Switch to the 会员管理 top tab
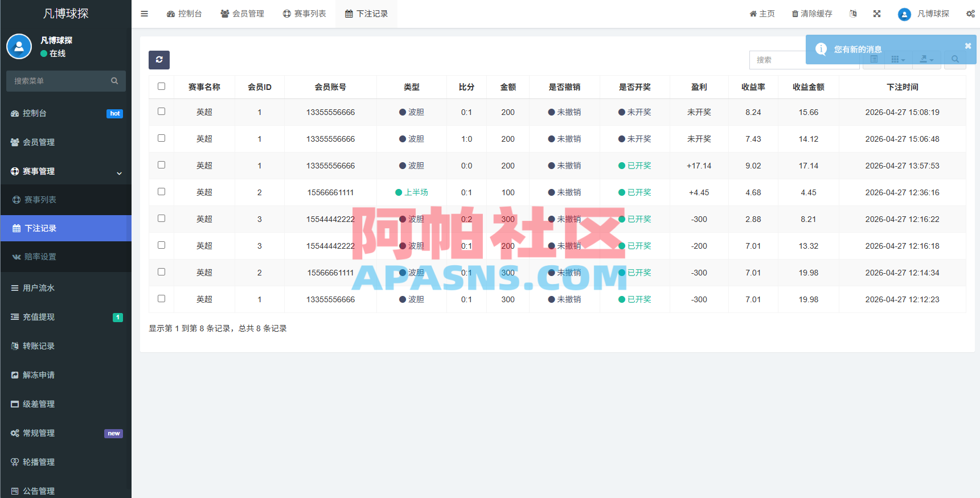980x498 pixels. pos(243,14)
